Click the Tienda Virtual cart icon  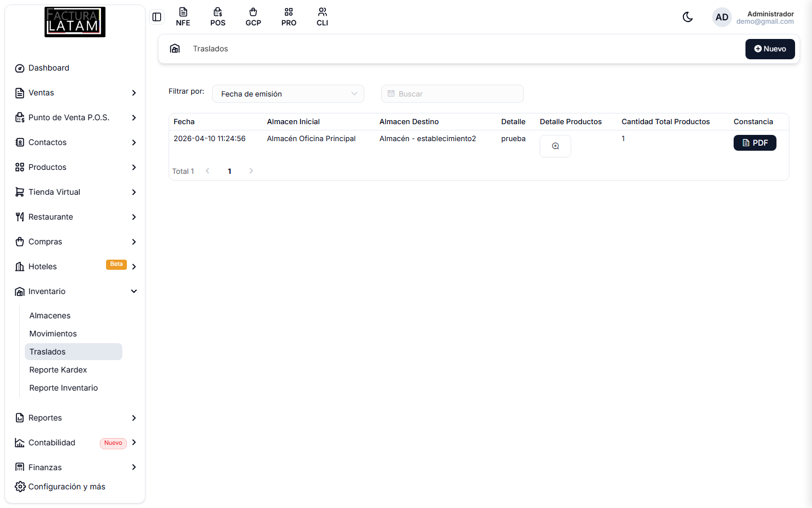coord(20,192)
